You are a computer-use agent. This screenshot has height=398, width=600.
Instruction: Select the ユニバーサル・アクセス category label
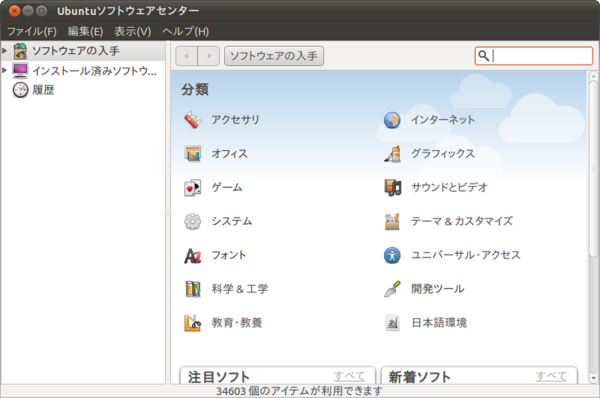tap(466, 255)
